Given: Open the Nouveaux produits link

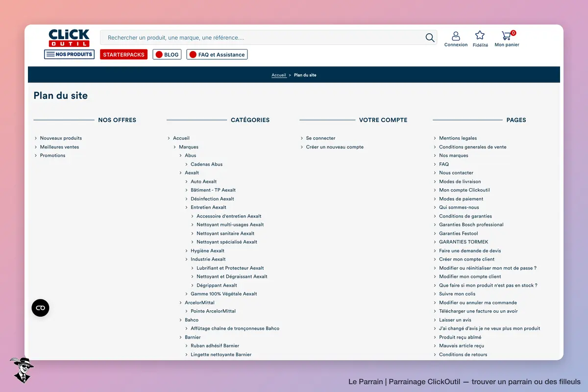Looking at the screenshot, I should [x=61, y=138].
